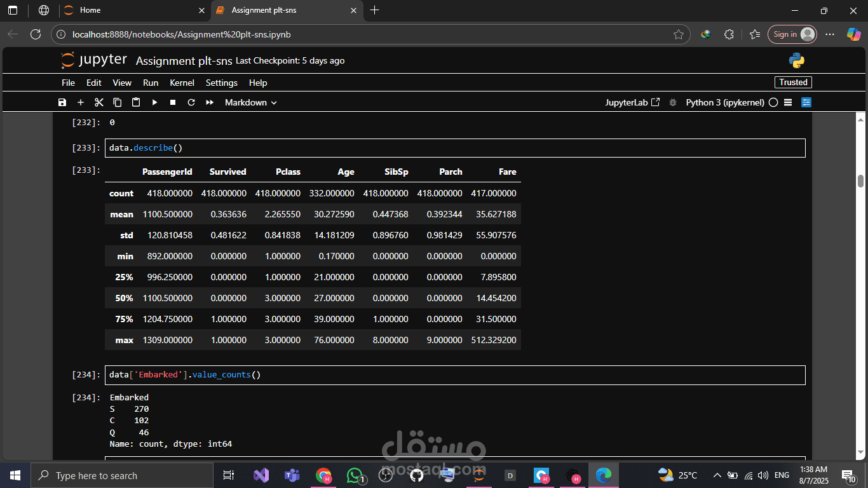
Task: Open the Help menu
Action: click(258, 83)
